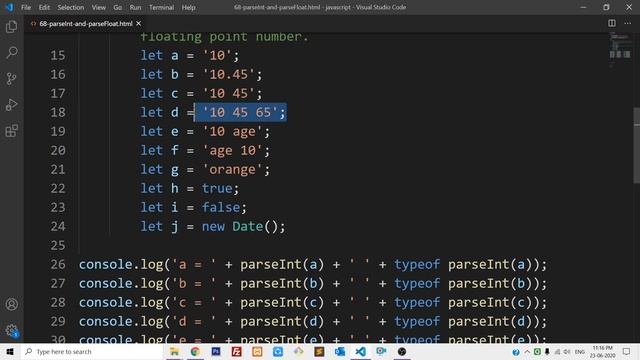
Task: Click the Visual Studio Code taskbar icon
Action: pyautogui.click(x=360, y=351)
